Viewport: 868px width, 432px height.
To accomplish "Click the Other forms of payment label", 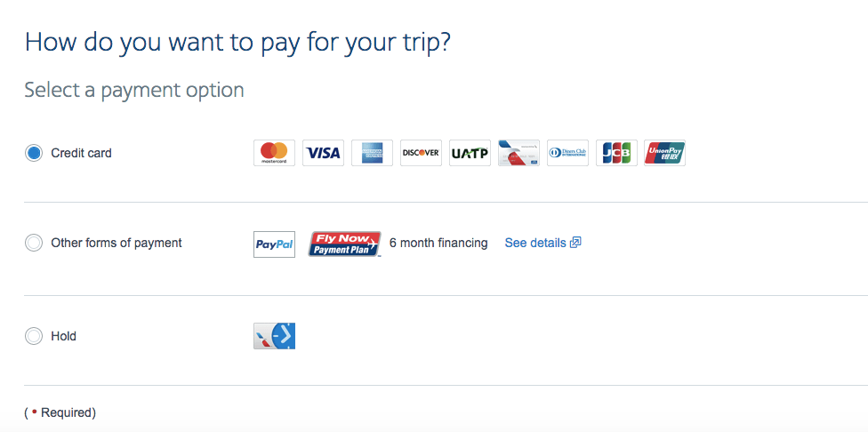I will (x=116, y=243).
